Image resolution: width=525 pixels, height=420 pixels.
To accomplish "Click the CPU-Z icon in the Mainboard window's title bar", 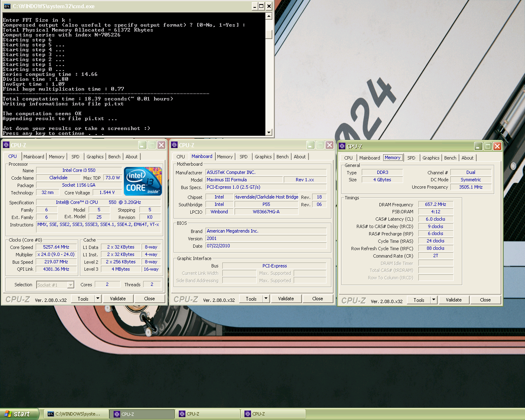I will tap(174, 145).
